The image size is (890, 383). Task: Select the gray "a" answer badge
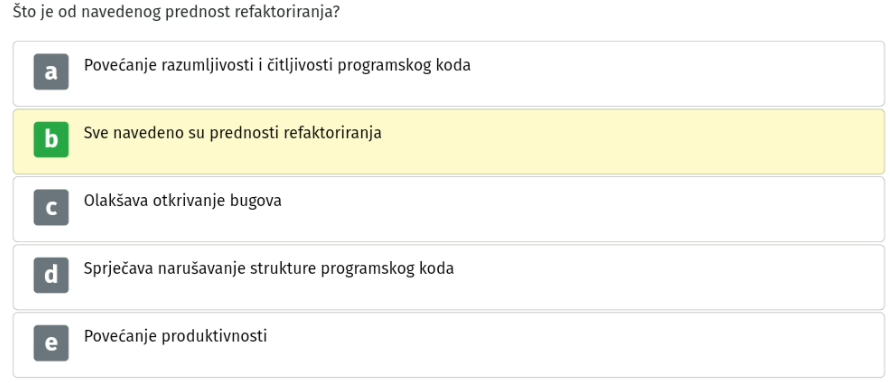pos(51,71)
